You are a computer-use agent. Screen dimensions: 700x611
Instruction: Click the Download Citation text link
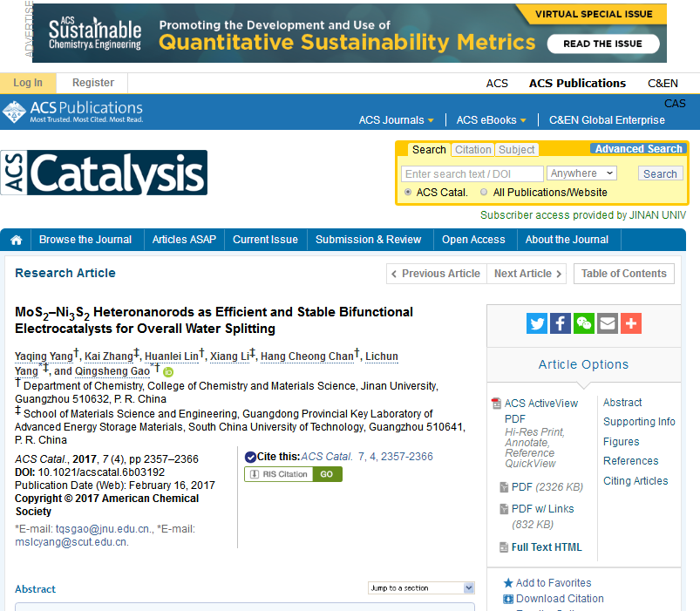(x=560, y=599)
